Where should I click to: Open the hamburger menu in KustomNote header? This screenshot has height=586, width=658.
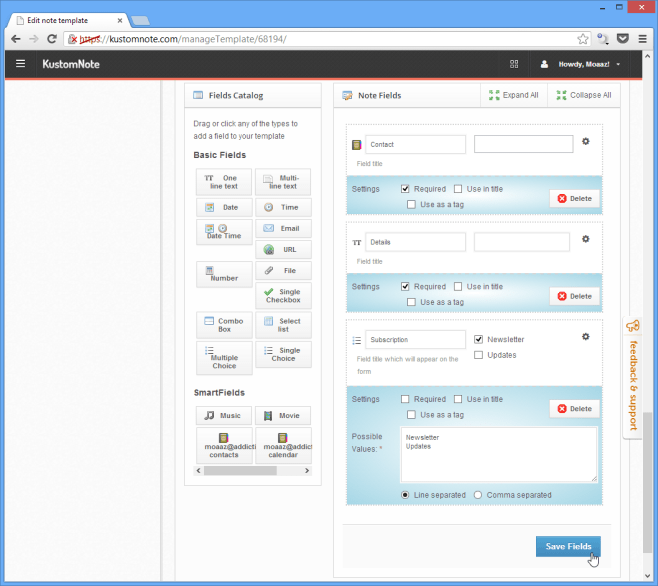20,64
